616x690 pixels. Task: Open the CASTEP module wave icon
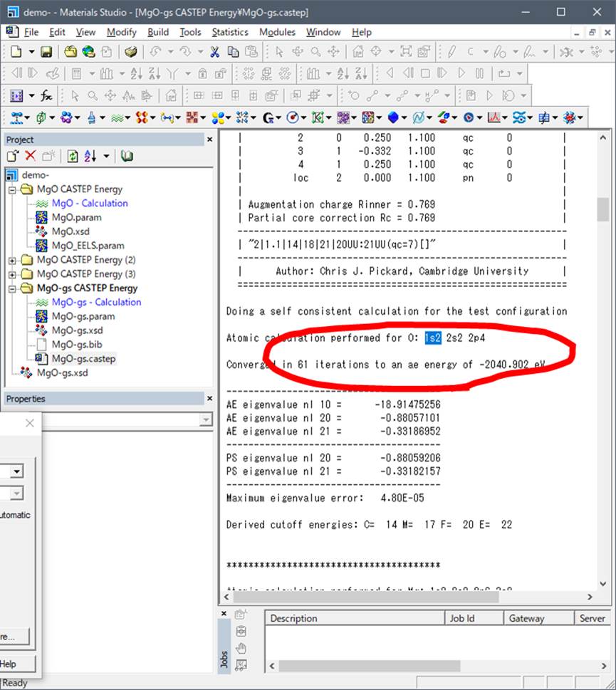pos(117,117)
